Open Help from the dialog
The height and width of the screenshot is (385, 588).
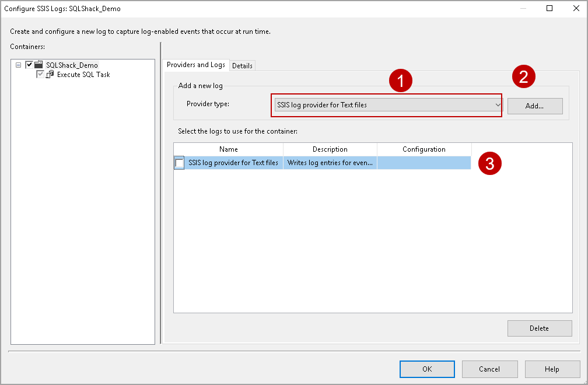click(552, 369)
